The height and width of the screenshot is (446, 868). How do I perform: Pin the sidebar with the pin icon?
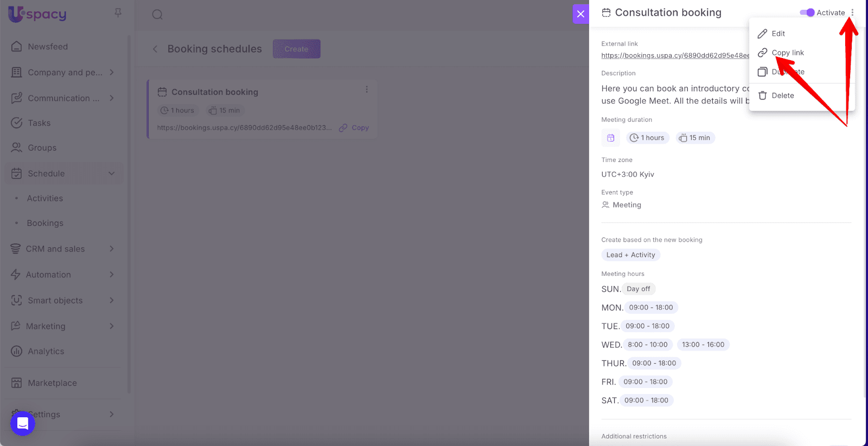[x=118, y=12]
